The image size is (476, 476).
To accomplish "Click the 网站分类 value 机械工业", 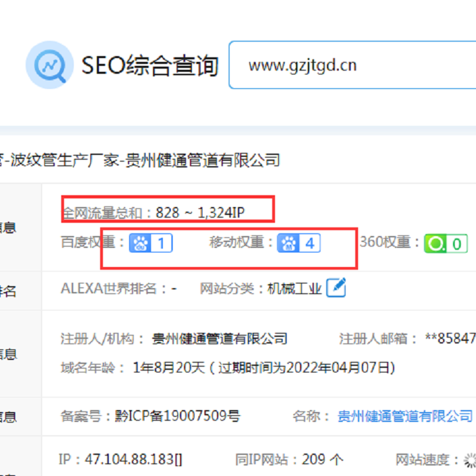I will [294, 288].
